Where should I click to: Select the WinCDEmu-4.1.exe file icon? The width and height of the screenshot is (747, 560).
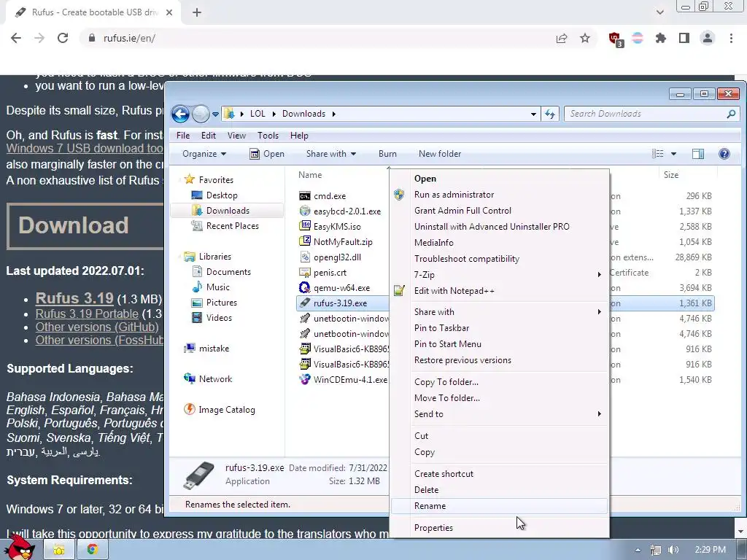click(304, 379)
